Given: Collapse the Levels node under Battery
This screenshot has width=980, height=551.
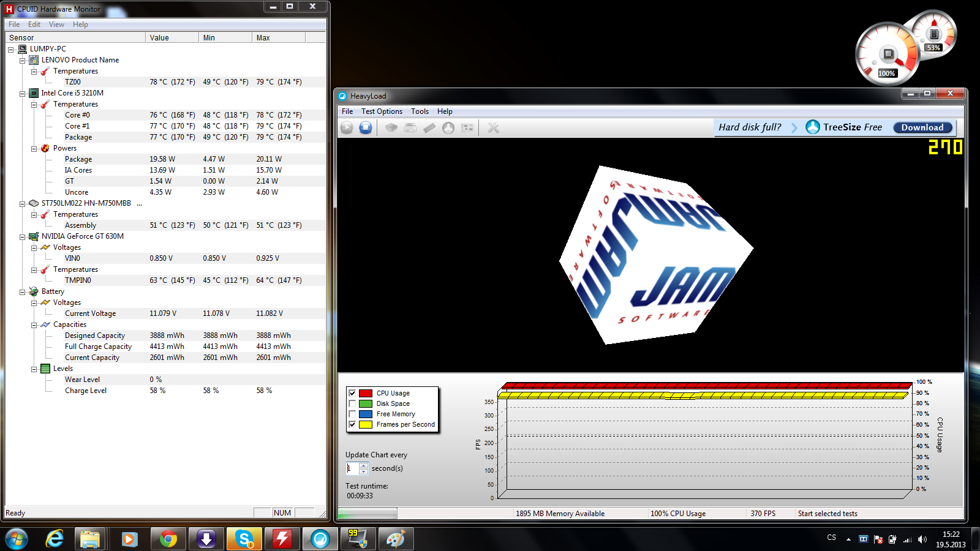Looking at the screenshot, I should [x=34, y=369].
